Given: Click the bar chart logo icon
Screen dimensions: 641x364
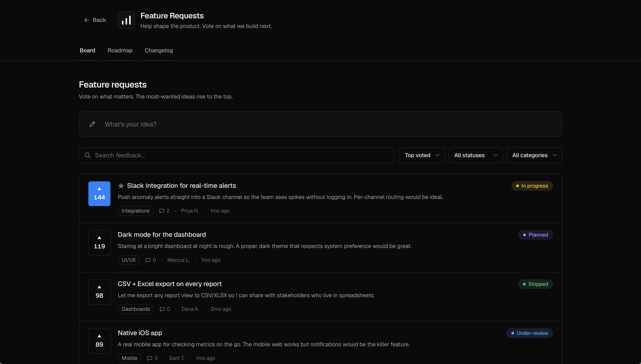Looking at the screenshot, I should pos(126,20).
